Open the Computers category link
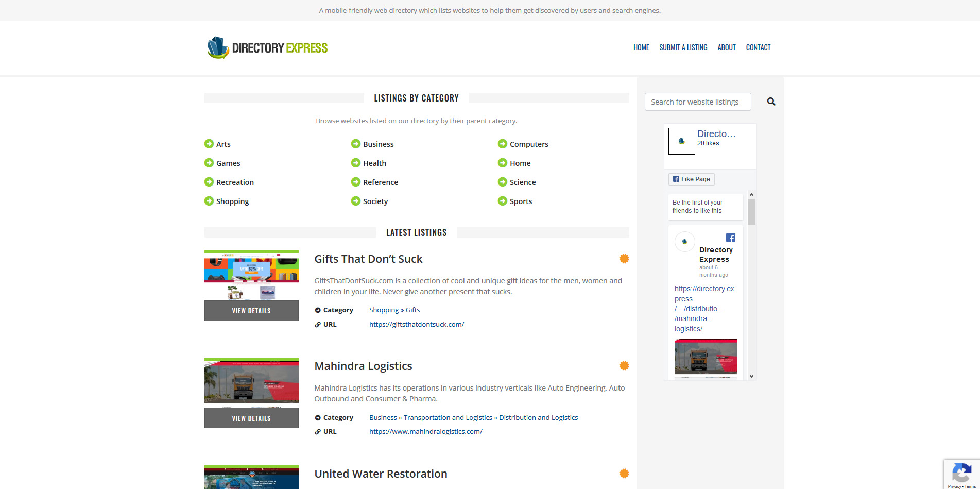 (x=529, y=144)
